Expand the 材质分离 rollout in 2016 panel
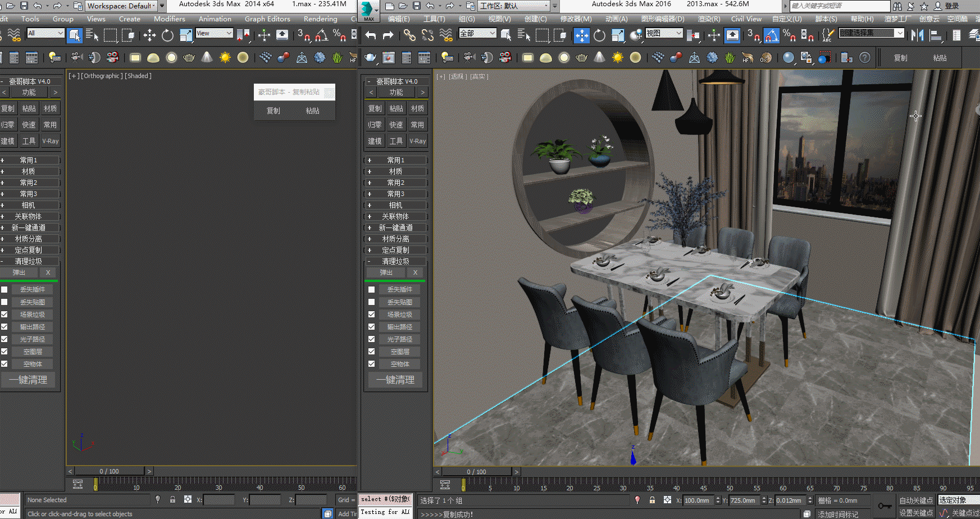The image size is (980, 519). (396, 239)
